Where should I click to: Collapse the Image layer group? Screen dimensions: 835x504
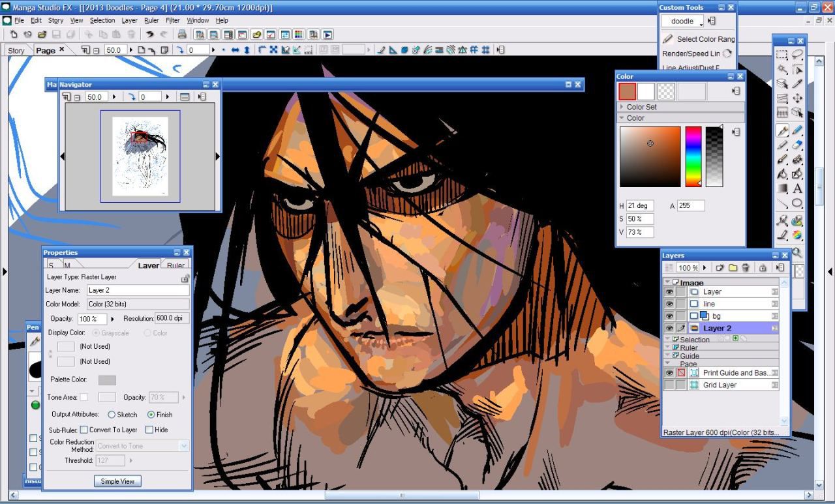(x=667, y=282)
